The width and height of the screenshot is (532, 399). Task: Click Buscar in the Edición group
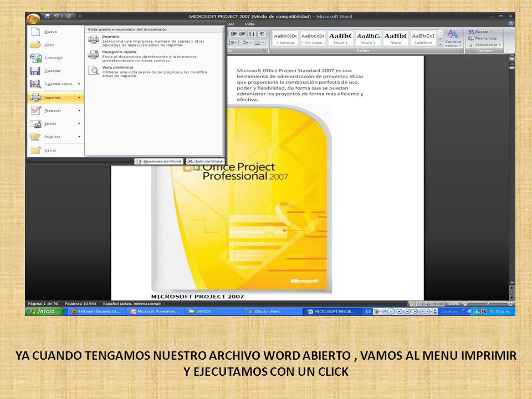(480, 32)
